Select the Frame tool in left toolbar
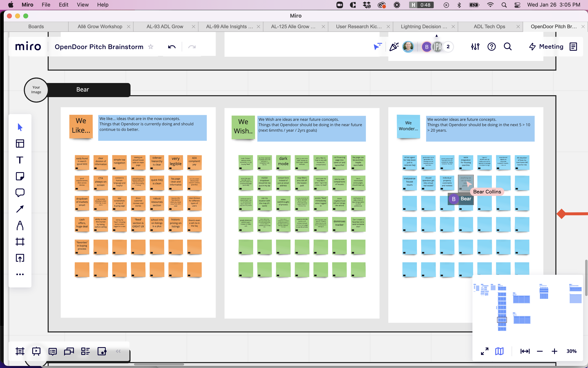The width and height of the screenshot is (588, 368). click(20, 242)
